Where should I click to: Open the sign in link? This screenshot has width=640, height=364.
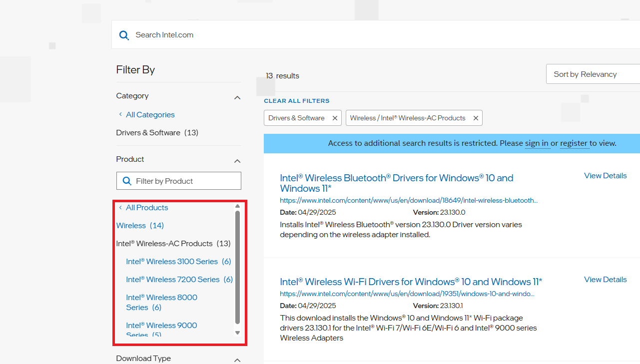click(537, 143)
